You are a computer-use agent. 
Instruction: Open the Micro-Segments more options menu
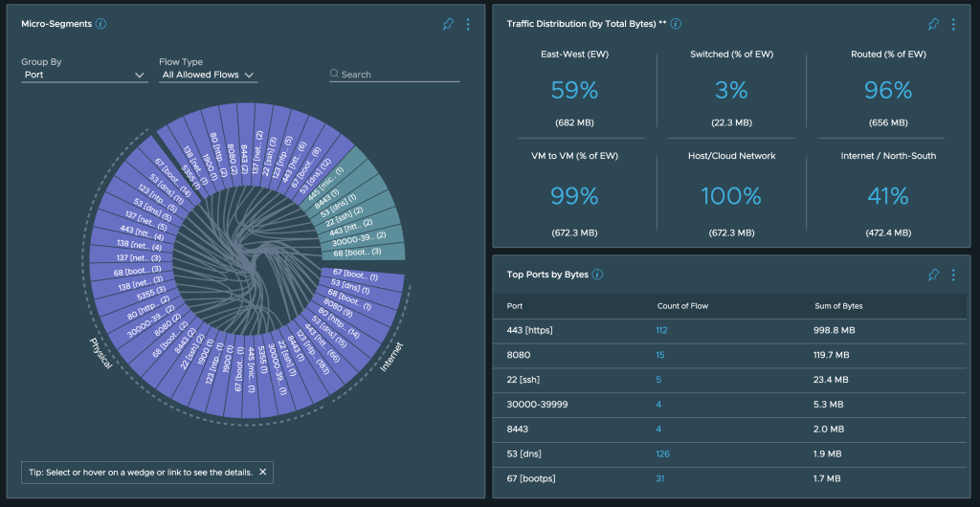pos(468,24)
